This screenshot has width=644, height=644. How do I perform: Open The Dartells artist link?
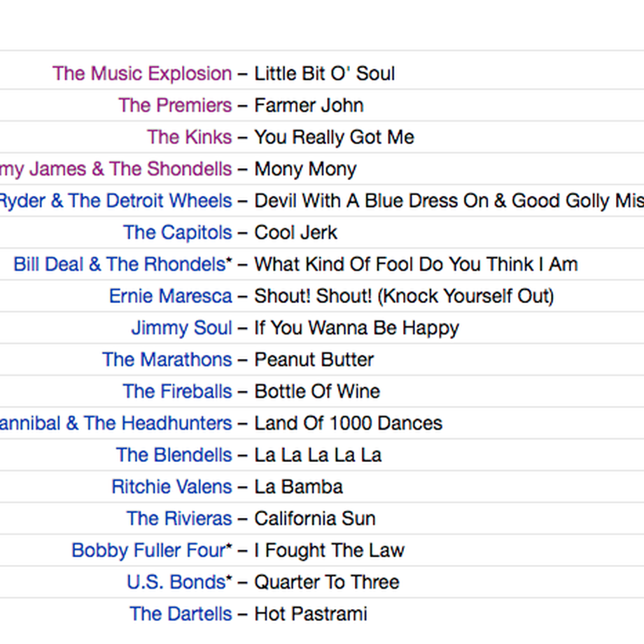[181, 614]
